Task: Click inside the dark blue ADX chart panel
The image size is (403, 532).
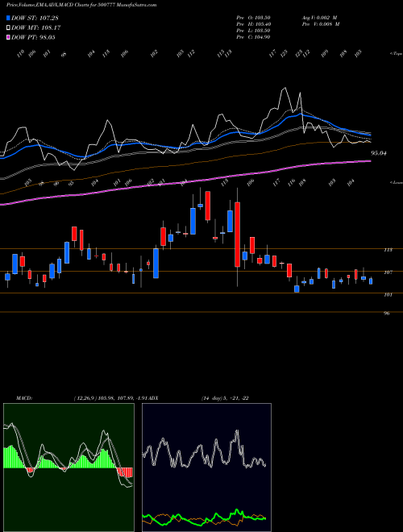Action: [x=206, y=468]
